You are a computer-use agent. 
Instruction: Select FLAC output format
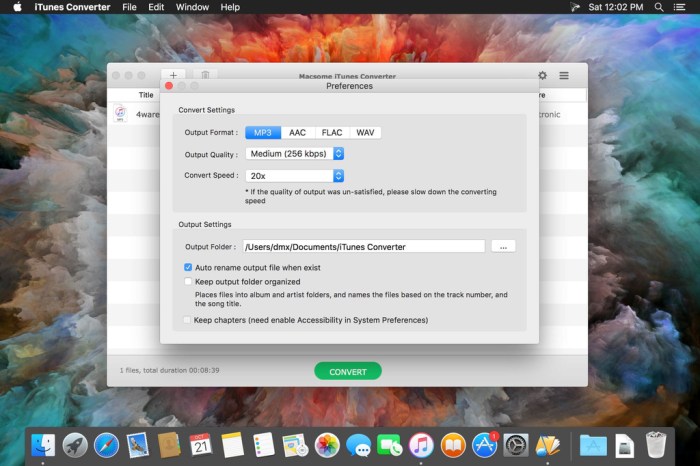[x=331, y=132]
